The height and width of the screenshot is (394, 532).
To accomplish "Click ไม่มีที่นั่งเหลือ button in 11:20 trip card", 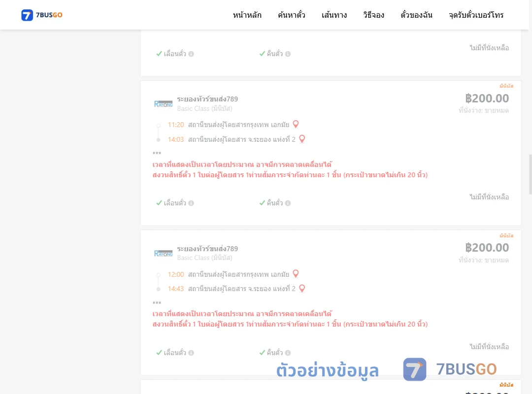I will click(489, 197).
